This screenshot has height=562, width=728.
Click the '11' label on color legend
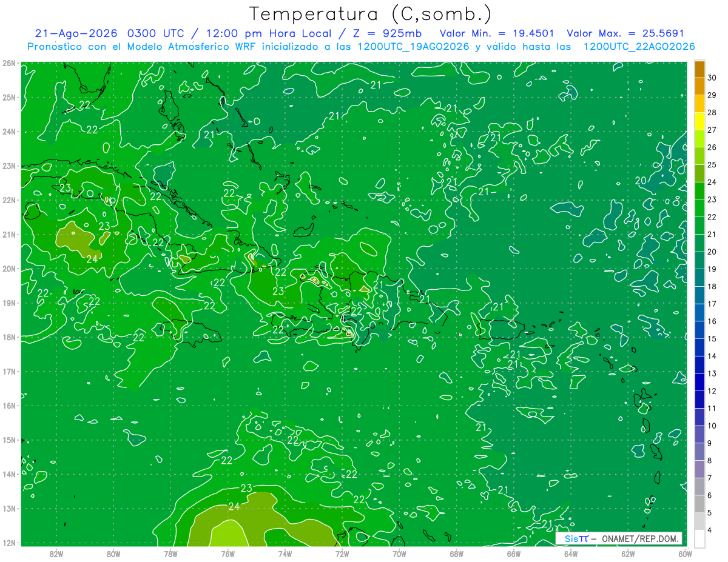click(712, 408)
